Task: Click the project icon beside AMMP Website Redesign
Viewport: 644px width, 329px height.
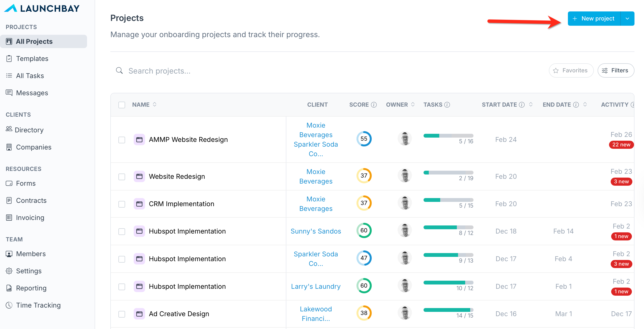Action: [x=139, y=139]
